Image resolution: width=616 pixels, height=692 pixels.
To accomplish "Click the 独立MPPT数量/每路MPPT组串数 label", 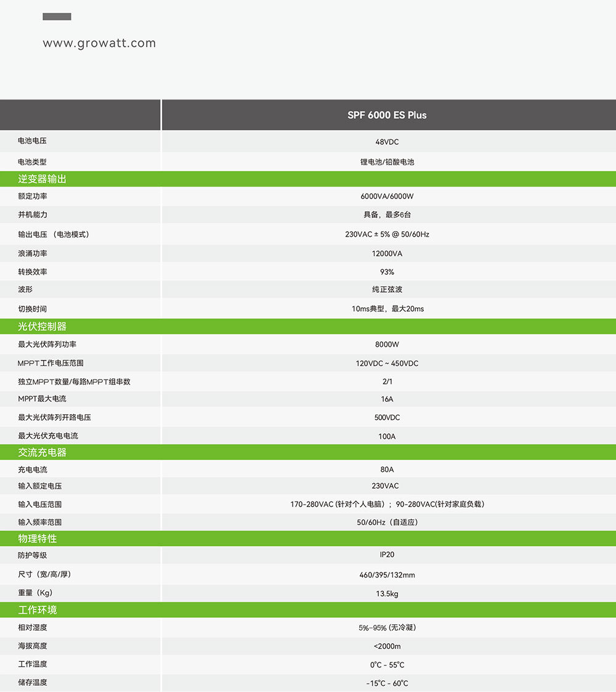I will pyautogui.click(x=74, y=382).
